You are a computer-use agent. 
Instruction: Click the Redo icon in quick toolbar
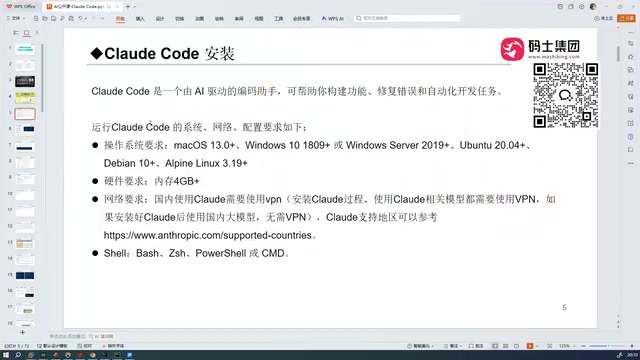94,18
